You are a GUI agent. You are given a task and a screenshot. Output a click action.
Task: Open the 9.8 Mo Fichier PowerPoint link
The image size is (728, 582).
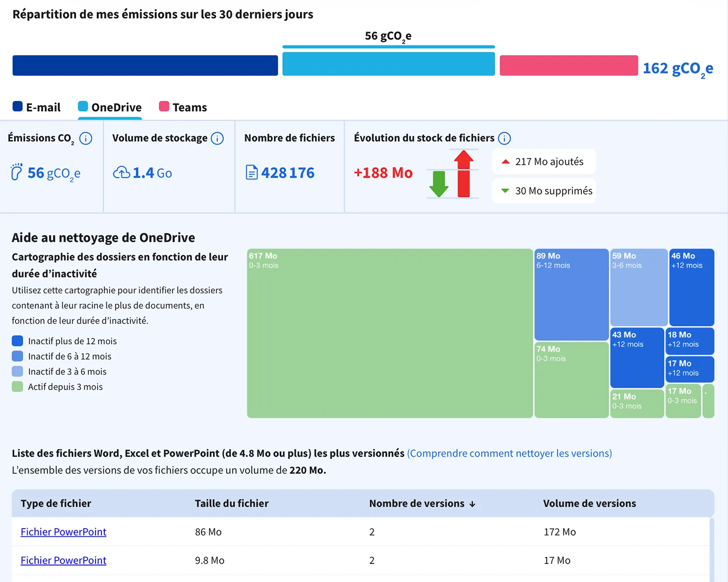(x=64, y=560)
